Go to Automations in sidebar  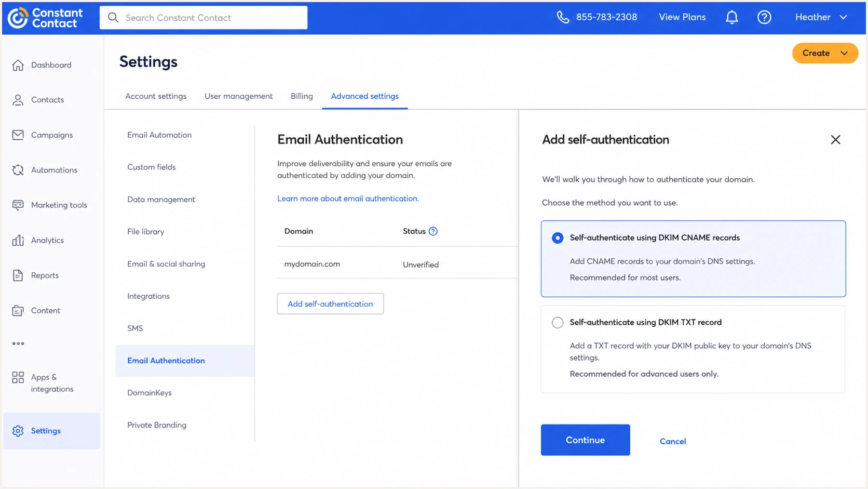click(54, 170)
